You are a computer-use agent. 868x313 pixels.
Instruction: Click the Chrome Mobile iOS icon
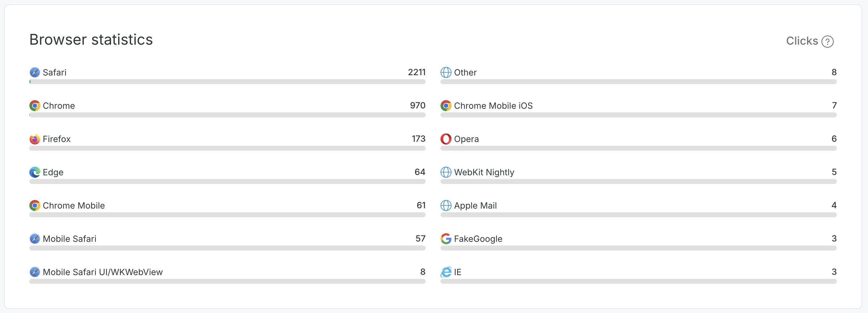tap(446, 106)
